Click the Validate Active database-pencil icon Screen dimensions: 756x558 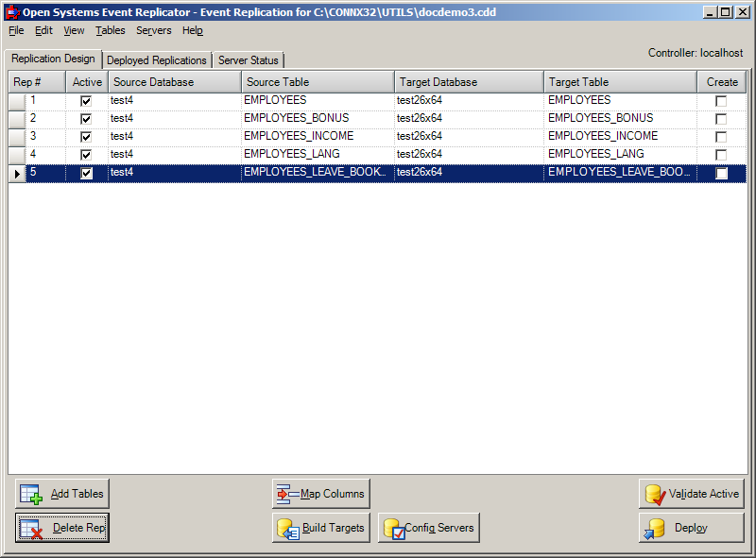coord(654,493)
